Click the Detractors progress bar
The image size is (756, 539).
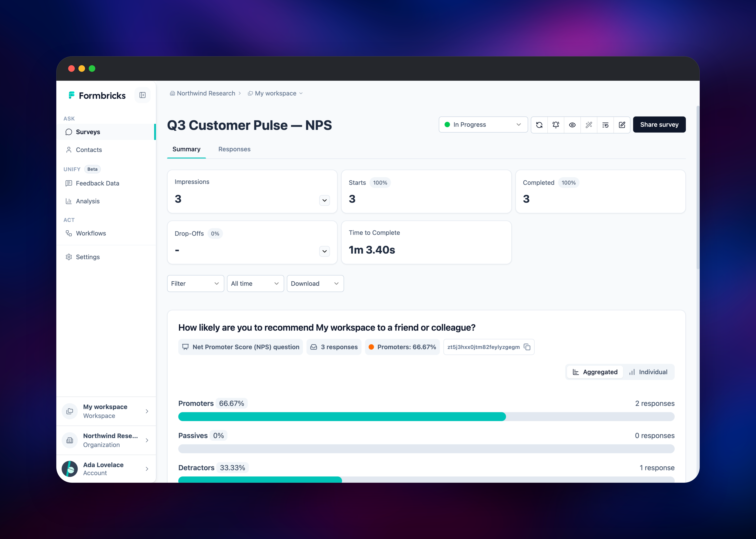pos(426,480)
